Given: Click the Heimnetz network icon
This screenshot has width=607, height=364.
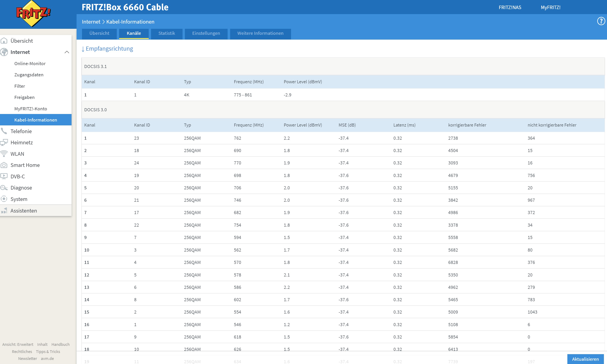Looking at the screenshot, I should pyautogui.click(x=4, y=142).
